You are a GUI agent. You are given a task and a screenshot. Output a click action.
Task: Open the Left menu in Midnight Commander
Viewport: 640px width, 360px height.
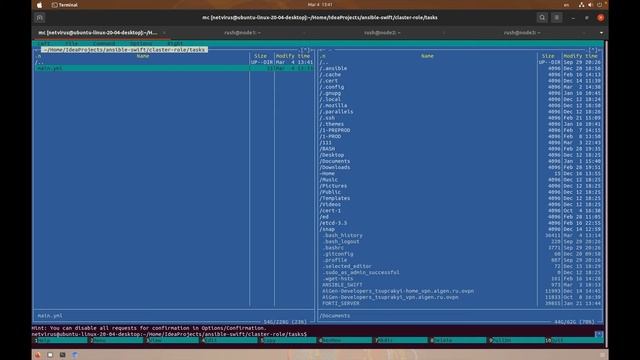44,43
